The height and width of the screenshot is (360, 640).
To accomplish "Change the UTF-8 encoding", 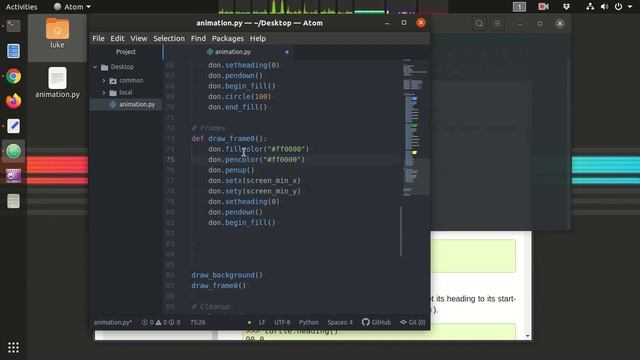I will pos(282,322).
